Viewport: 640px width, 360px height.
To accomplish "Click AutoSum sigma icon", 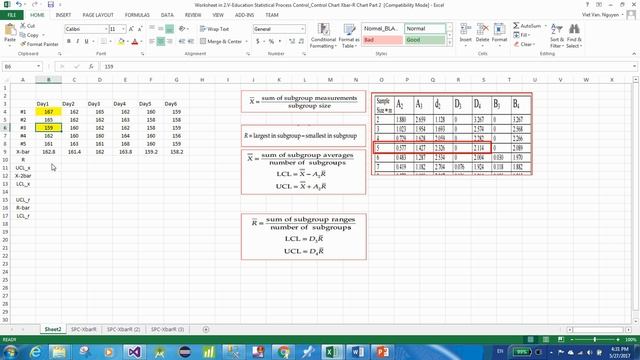I will [x=516, y=26].
